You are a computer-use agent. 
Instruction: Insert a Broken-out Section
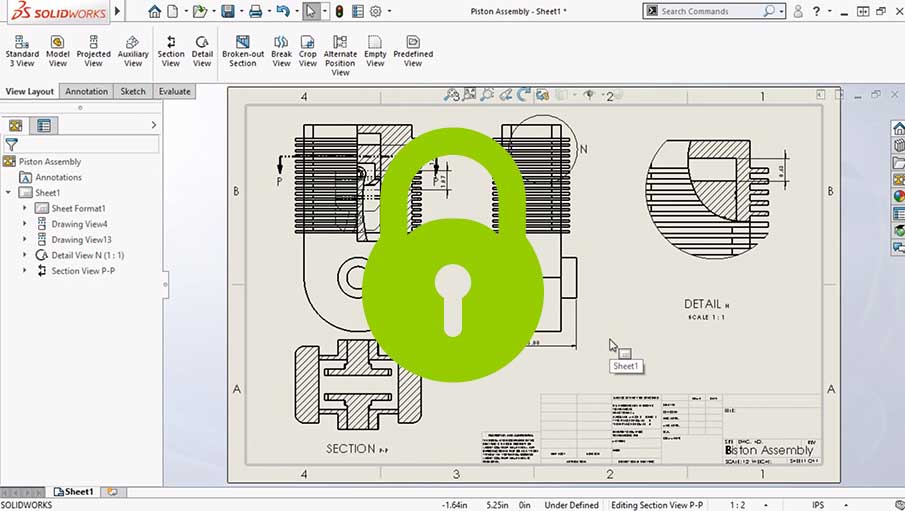242,51
